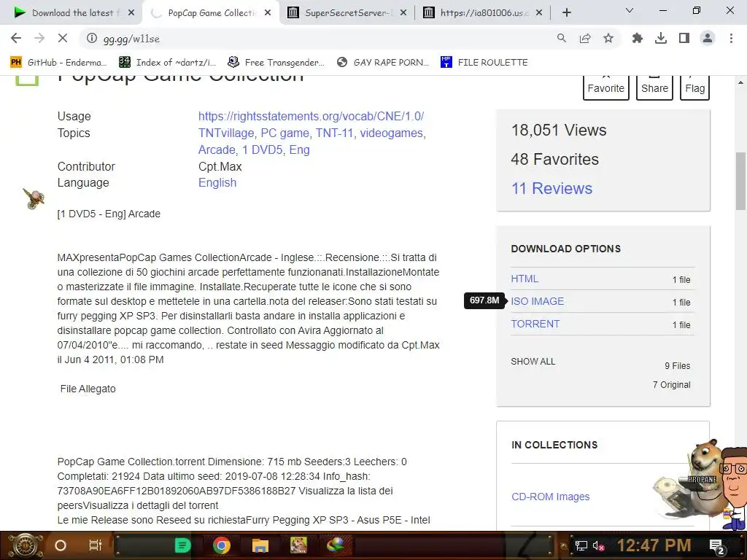
Task: View site information icon in address bar
Action: click(x=91, y=39)
